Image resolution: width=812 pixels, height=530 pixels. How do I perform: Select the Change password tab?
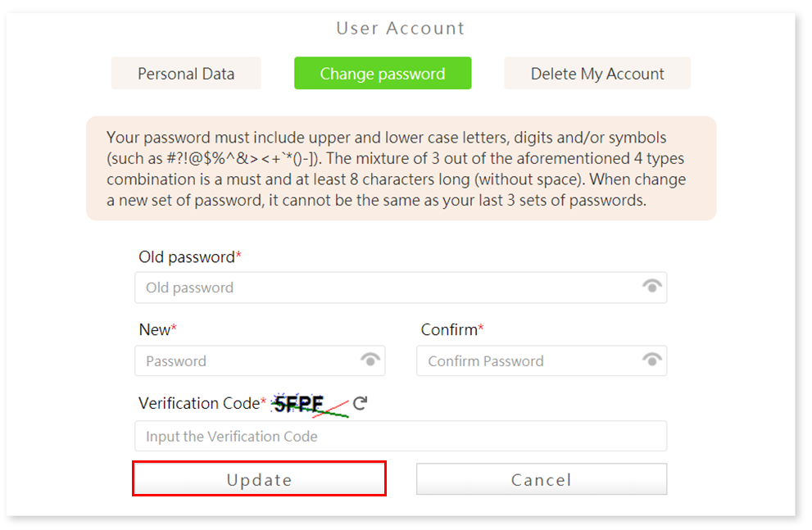coord(383,74)
